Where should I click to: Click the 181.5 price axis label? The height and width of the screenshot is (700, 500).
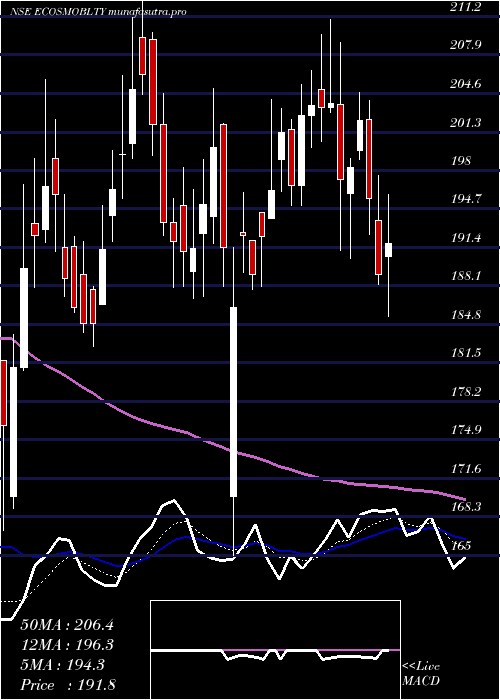point(468,353)
